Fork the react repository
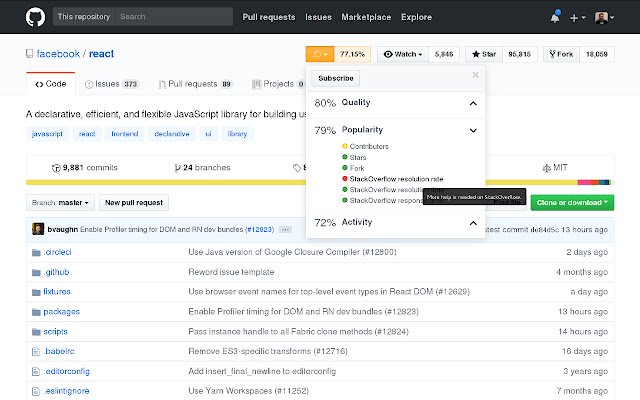 (x=561, y=54)
